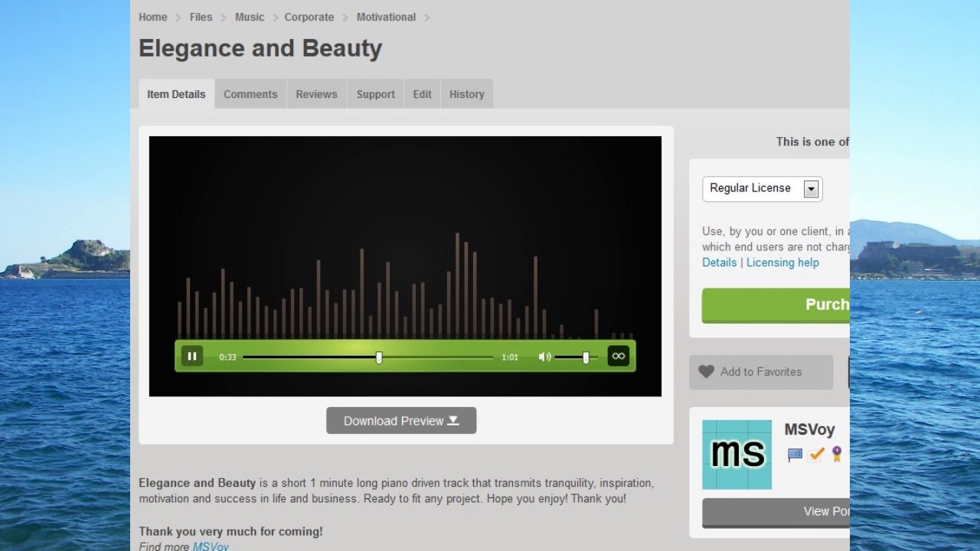Open the Licensing help link

pos(782,262)
